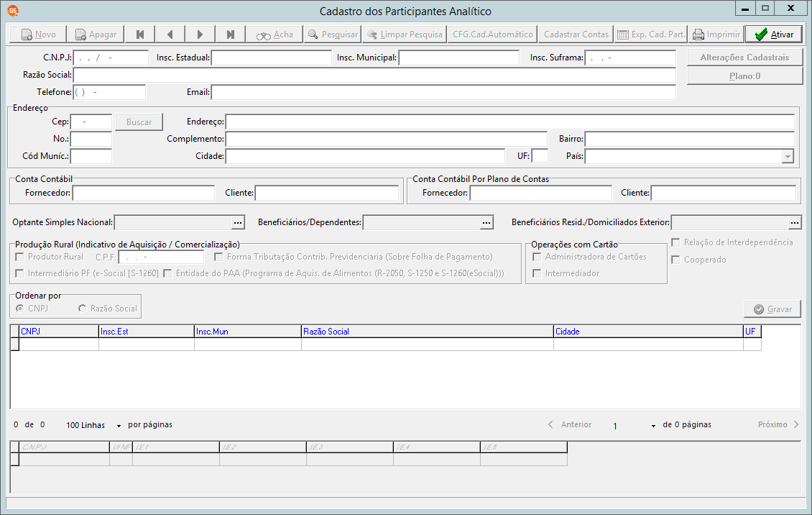Go to next record arrow
The height and width of the screenshot is (515, 812).
(x=200, y=35)
